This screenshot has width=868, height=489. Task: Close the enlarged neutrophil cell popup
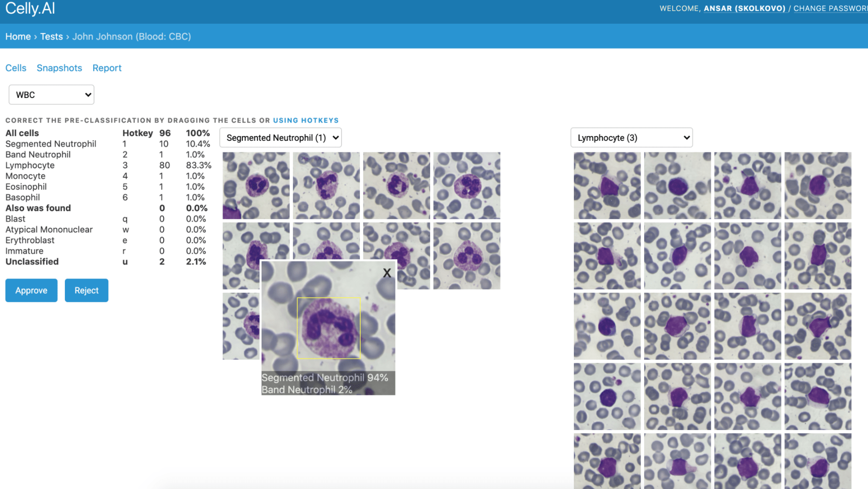pyautogui.click(x=387, y=273)
